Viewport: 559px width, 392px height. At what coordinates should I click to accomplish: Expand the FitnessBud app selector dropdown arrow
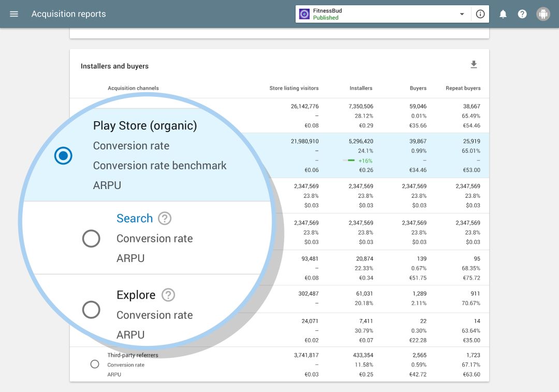462,14
